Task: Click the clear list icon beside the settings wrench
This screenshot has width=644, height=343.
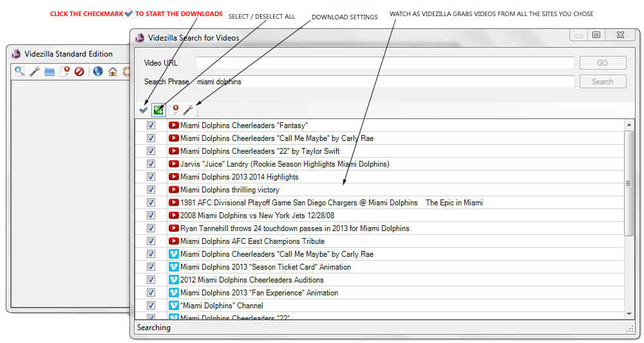Action: coord(174,110)
